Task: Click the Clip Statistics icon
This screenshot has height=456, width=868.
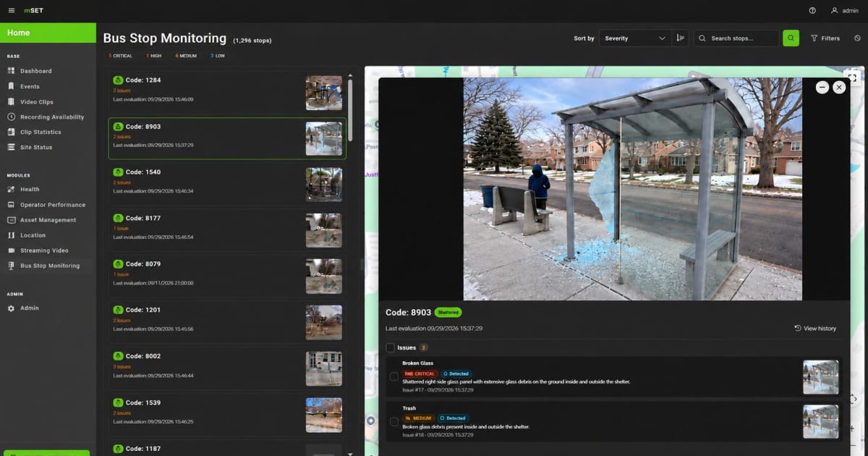Action: pos(12,132)
